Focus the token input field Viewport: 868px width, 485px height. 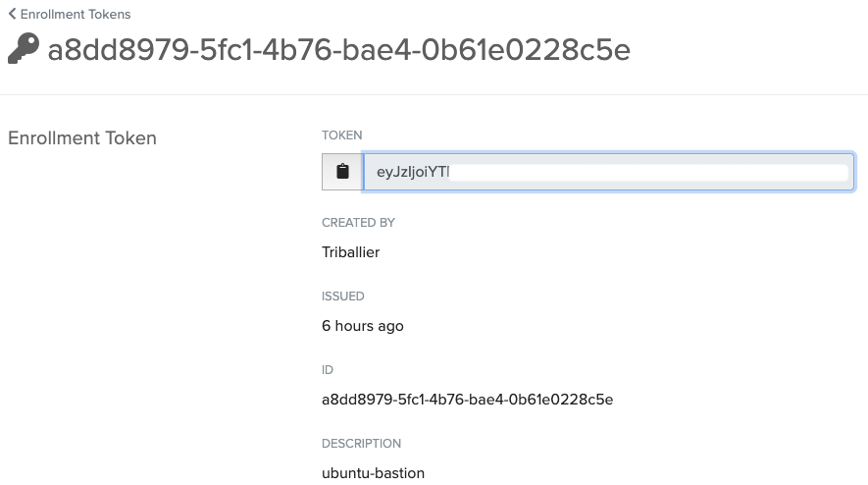(x=608, y=172)
